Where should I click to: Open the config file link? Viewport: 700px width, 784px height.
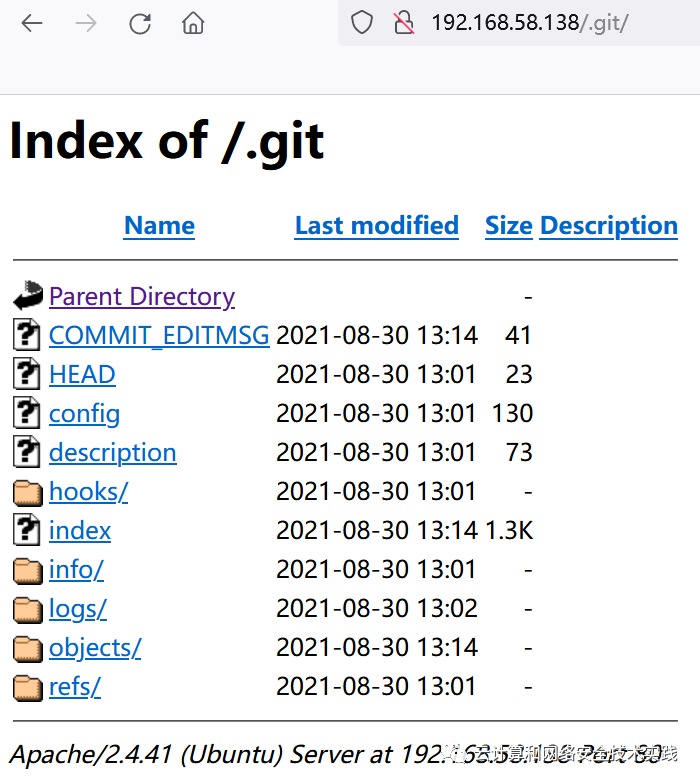point(84,413)
